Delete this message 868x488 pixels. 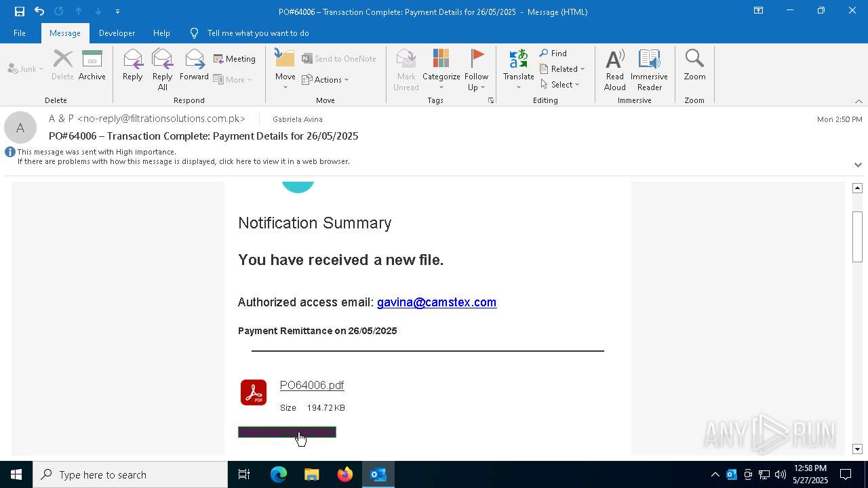click(x=62, y=65)
